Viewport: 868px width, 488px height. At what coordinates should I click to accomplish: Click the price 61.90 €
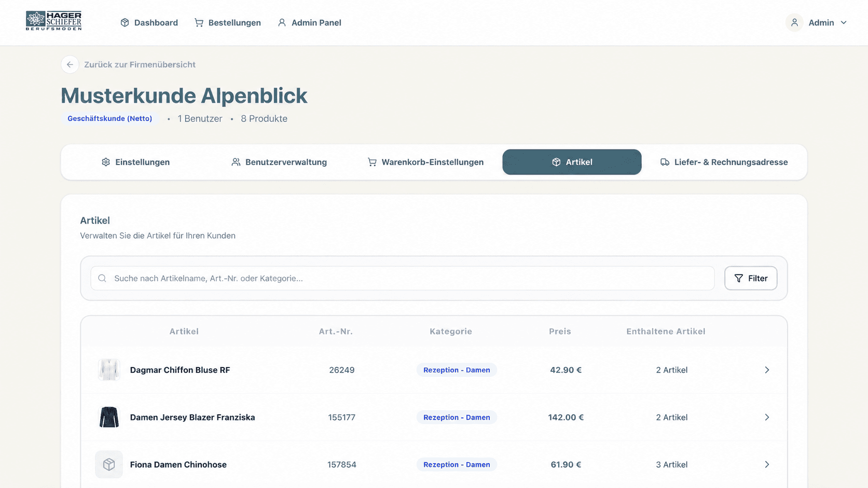[566, 465]
